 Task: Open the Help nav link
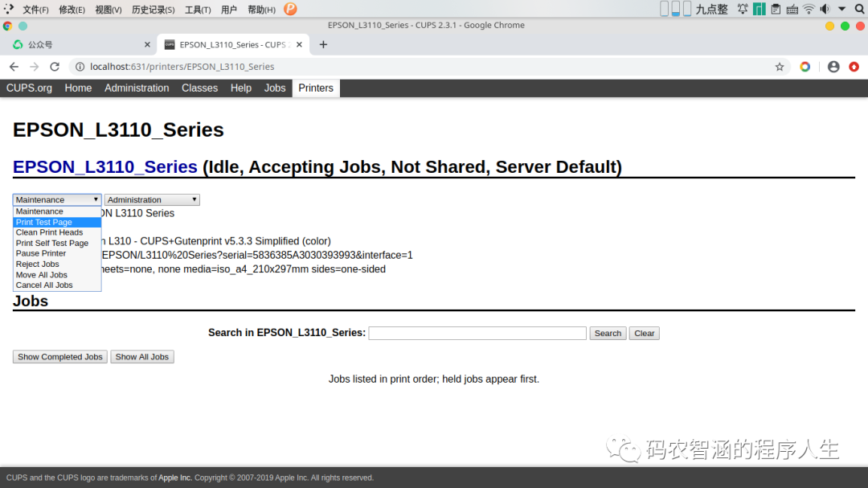click(x=241, y=88)
